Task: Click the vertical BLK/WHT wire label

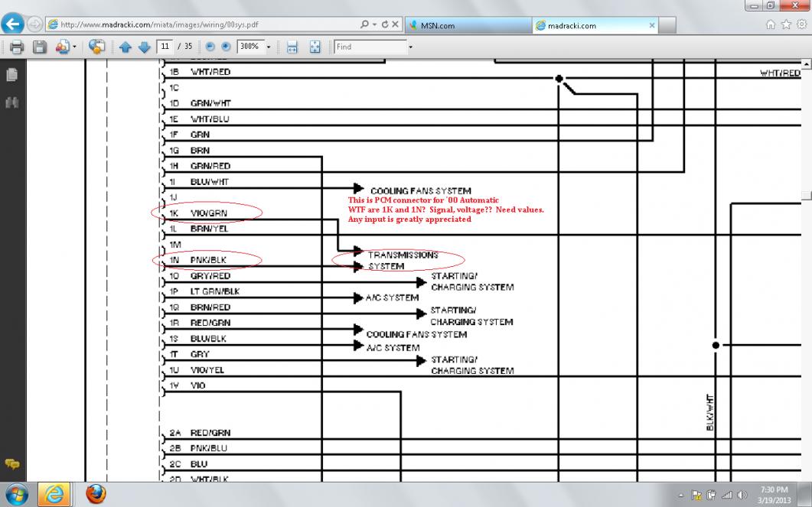Action: click(710, 412)
